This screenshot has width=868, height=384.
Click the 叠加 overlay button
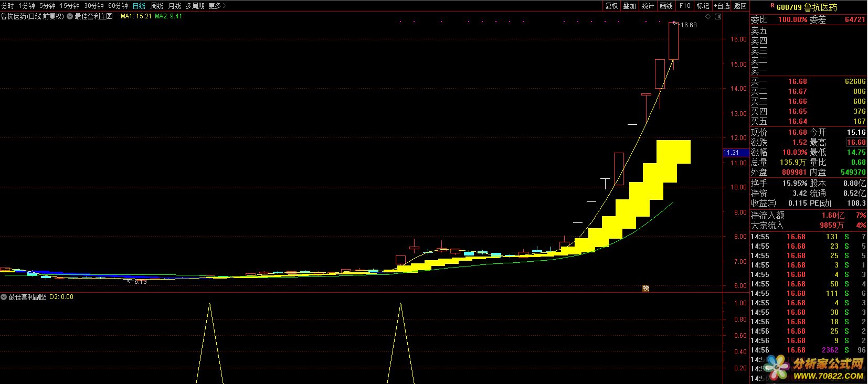(630, 6)
